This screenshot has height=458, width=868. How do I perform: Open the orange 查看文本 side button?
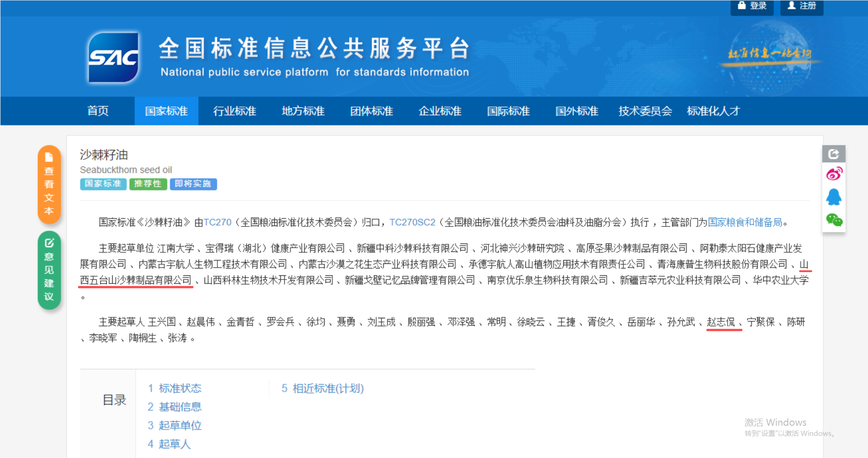pos(49,184)
